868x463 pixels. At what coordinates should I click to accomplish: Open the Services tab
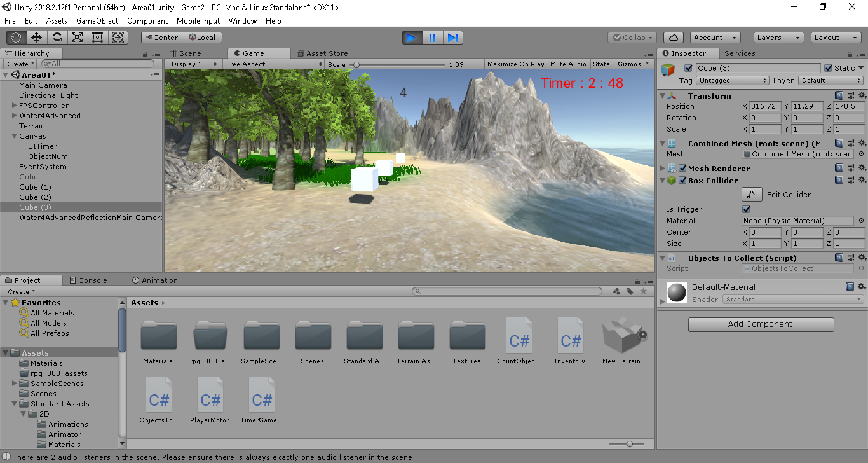click(x=740, y=53)
